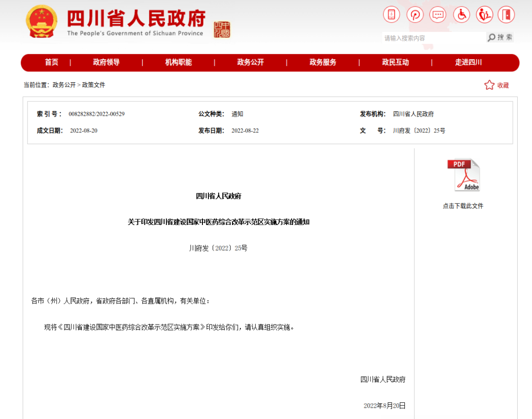Screen dimensions: 532x419
Task: Open the mobile phone version icon
Action: click(392, 15)
